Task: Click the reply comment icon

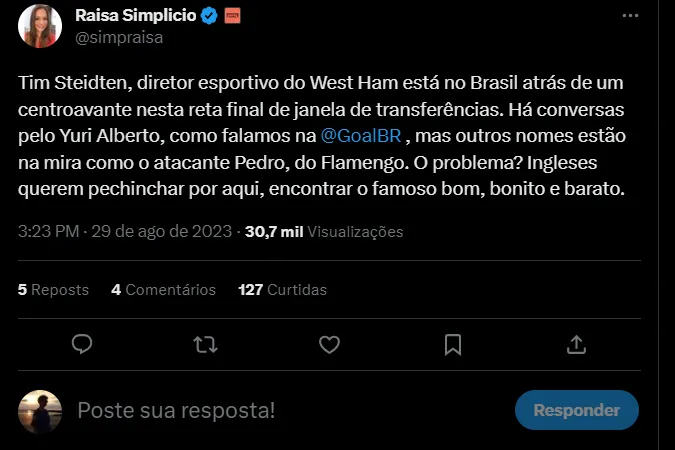Action: click(83, 344)
